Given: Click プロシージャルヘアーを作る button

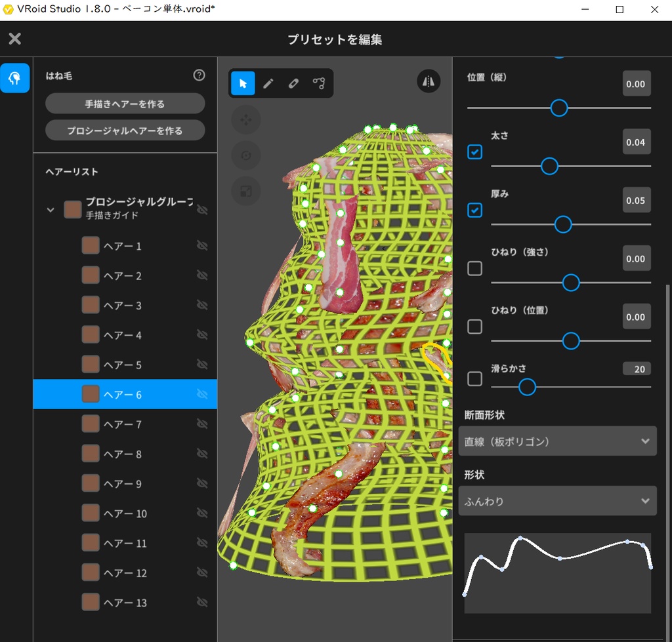Looking at the screenshot, I should coord(125,130).
